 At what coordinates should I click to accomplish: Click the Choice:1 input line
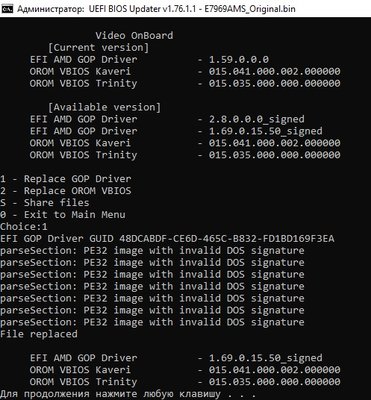24,227
